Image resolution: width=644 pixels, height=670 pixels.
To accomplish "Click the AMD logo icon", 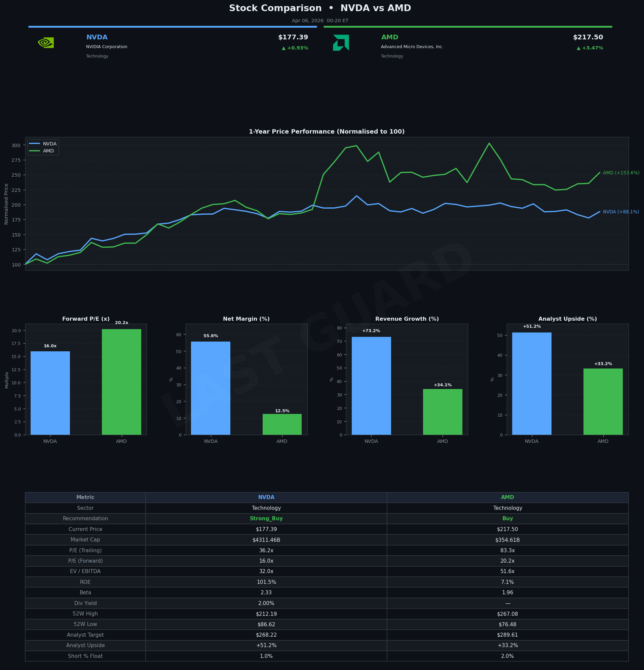I will pyautogui.click(x=341, y=43).
